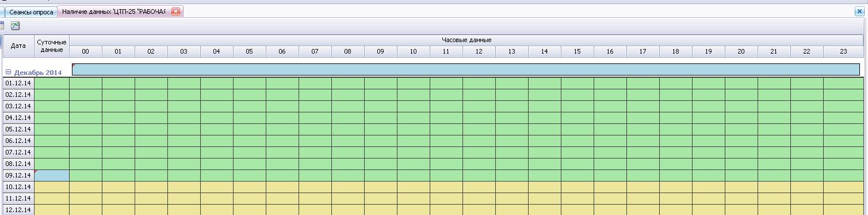Screen dimensions: 868x215
Task: Click the 'Суточные данные' column header
Action: pyautogui.click(x=52, y=46)
